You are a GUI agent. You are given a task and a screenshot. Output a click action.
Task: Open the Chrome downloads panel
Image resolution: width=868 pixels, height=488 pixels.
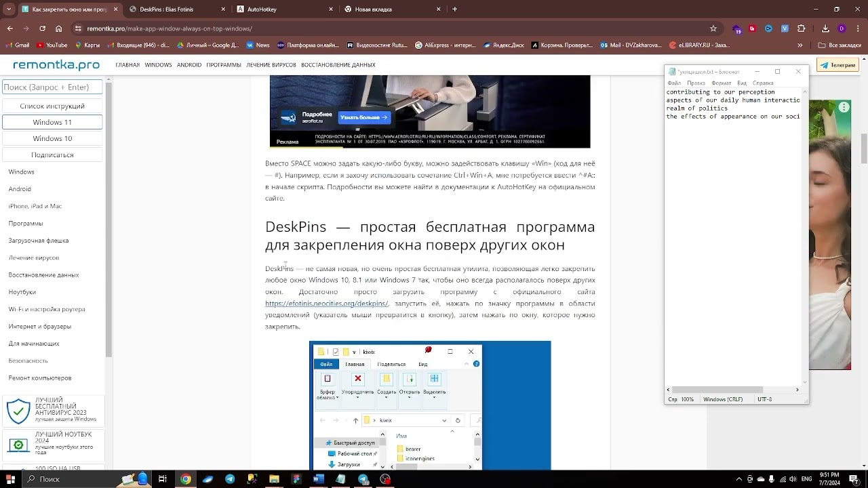[x=825, y=28]
